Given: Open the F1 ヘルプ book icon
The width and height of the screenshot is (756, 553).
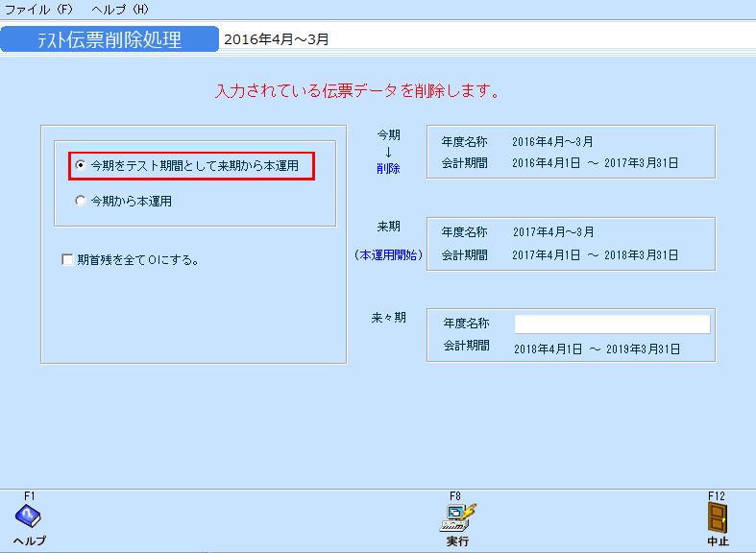Looking at the screenshot, I should coord(28,517).
